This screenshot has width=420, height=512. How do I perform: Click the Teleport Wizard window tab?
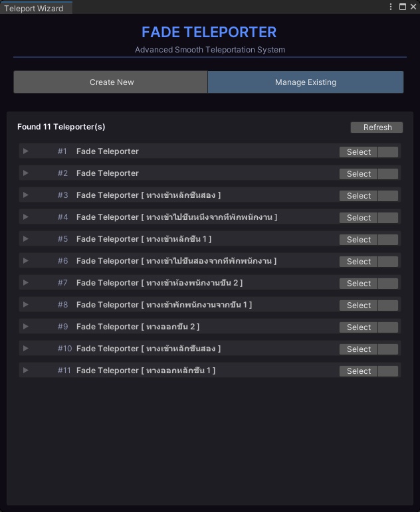34,8
